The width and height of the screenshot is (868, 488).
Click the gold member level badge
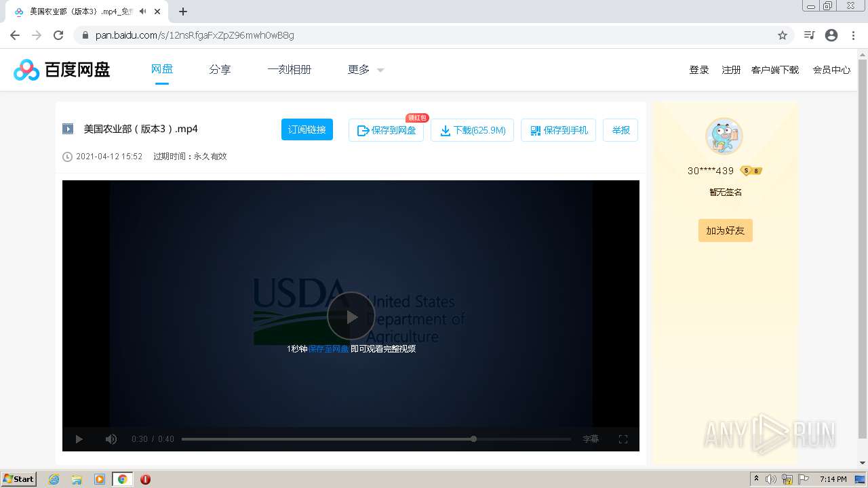pyautogui.click(x=751, y=171)
